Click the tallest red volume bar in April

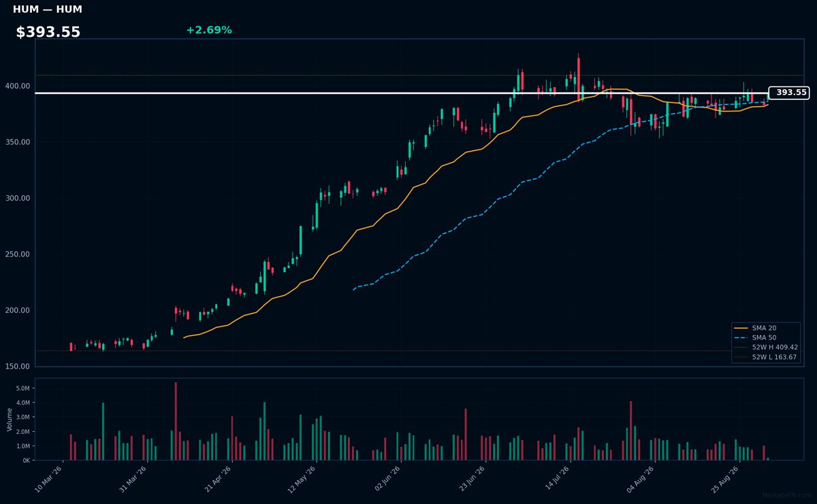coord(176,421)
